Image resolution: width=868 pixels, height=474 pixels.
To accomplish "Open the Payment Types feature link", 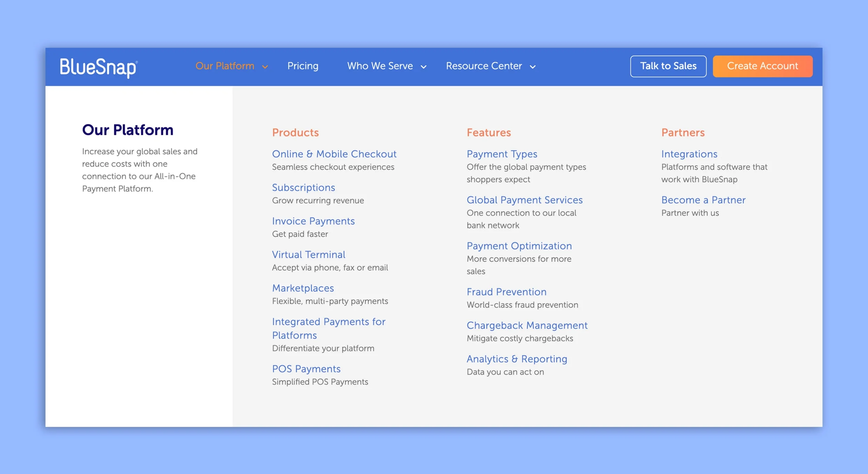I will point(502,154).
